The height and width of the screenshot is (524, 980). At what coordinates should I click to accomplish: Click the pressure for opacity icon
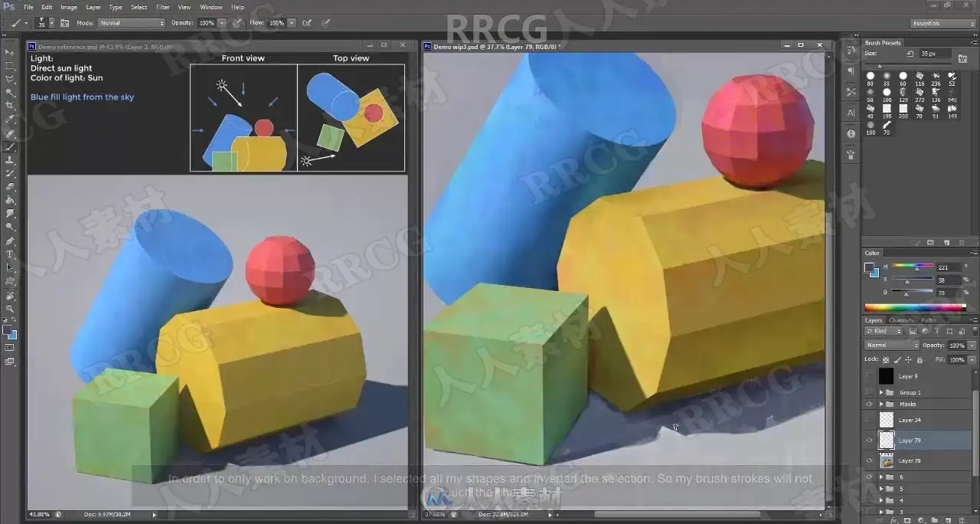pyautogui.click(x=237, y=23)
